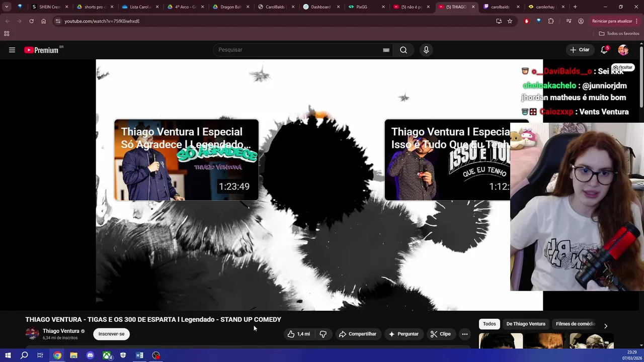Screen dimensions: 644x362
Task: Open the Criar create menu
Action: tap(580, 50)
